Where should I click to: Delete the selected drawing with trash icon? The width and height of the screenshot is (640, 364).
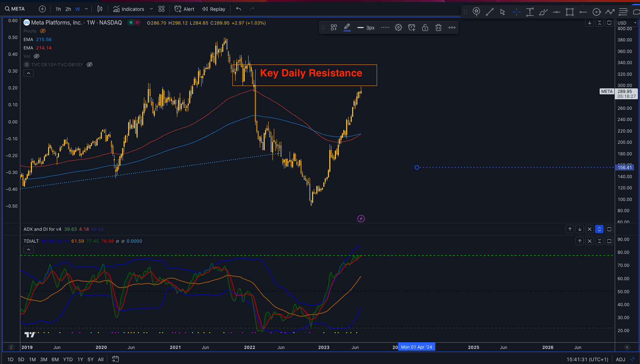(438, 27)
